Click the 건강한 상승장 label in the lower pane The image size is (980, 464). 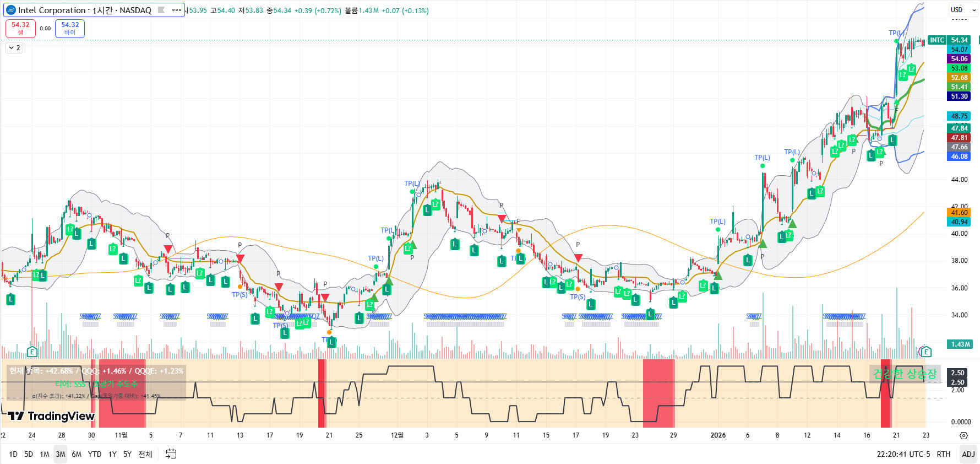[x=905, y=374]
